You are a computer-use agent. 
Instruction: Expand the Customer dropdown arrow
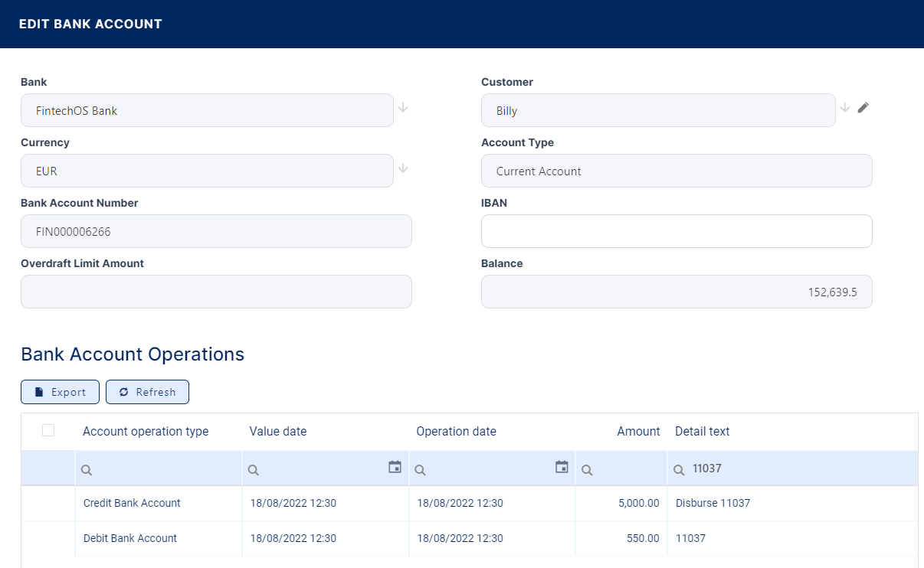845,108
